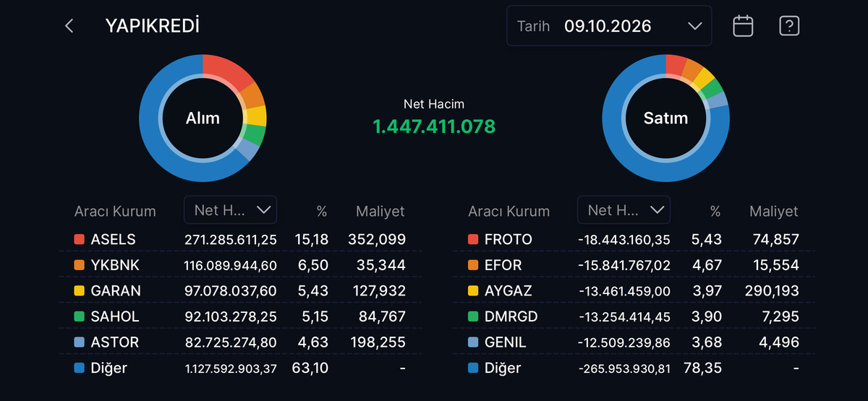Click the ASELS row label

(x=114, y=239)
